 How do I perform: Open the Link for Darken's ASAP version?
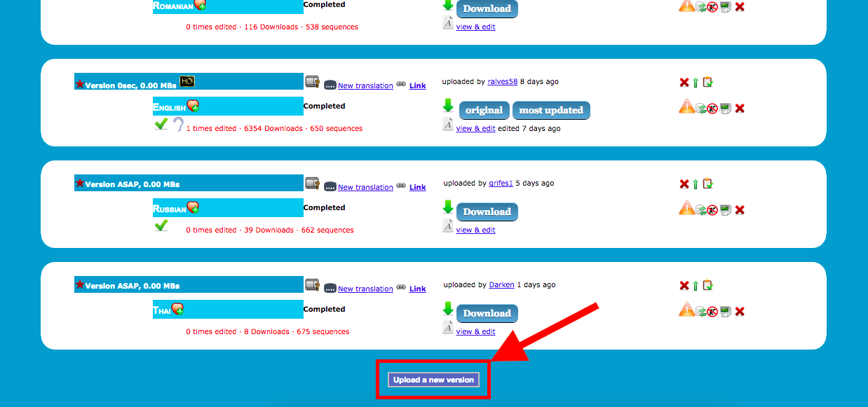[418, 289]
